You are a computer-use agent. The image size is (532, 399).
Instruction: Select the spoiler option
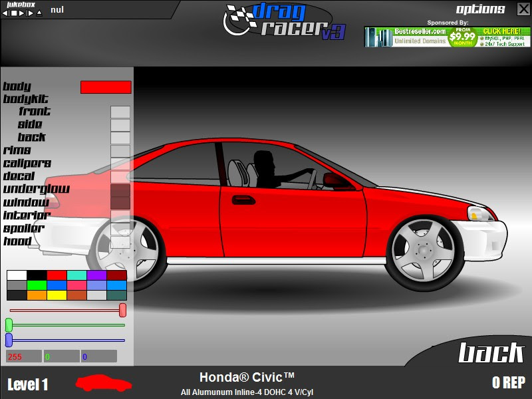pos(23,228)
